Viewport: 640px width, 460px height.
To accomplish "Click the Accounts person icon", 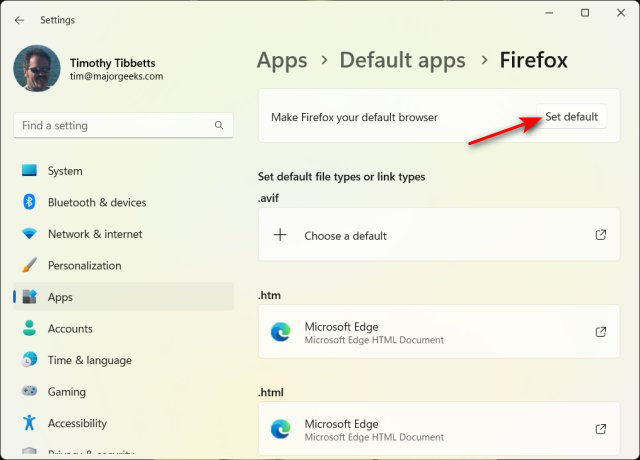I will pos(29,328).
